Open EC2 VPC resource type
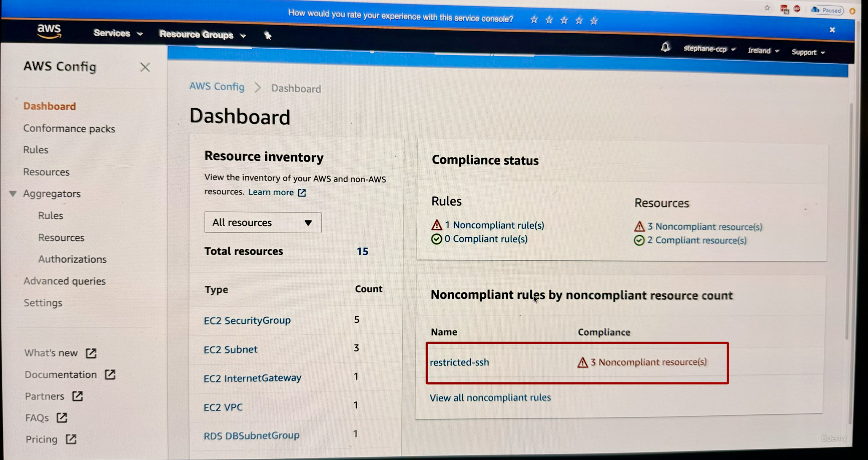This screenshot has height=460, width=868. [x=223, y=407]
